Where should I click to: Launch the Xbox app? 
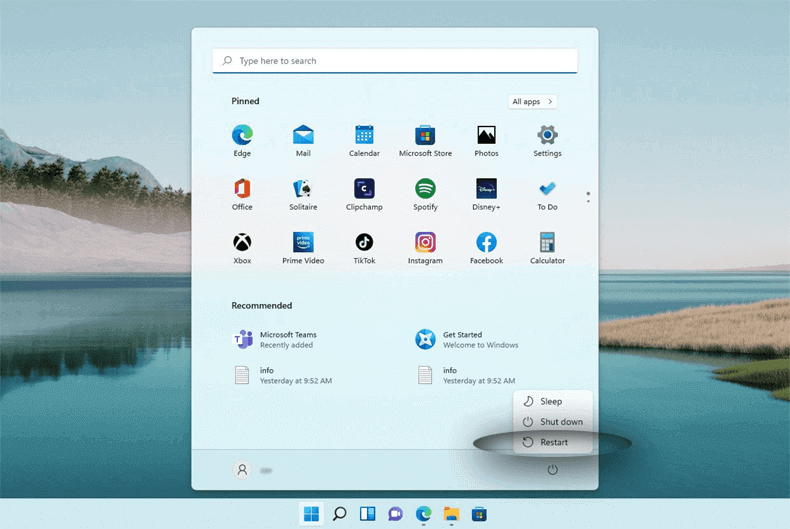(x=242, y=248)
